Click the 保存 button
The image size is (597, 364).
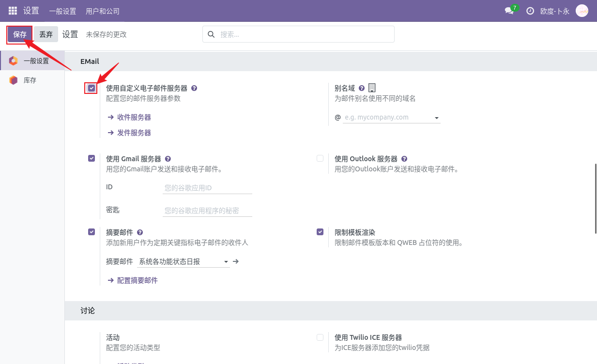pyautogui.click(x=20, y=34)
